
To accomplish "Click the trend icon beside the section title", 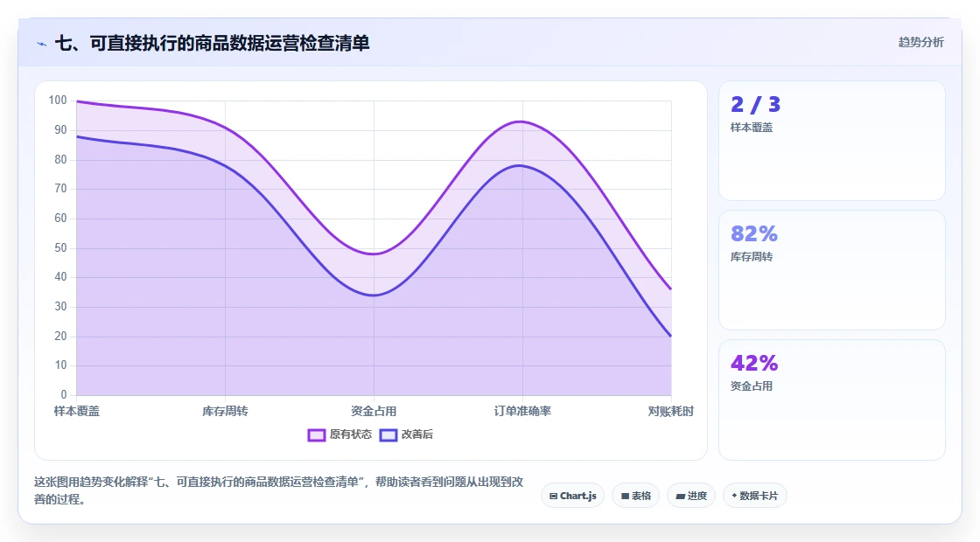I will 42,44.
